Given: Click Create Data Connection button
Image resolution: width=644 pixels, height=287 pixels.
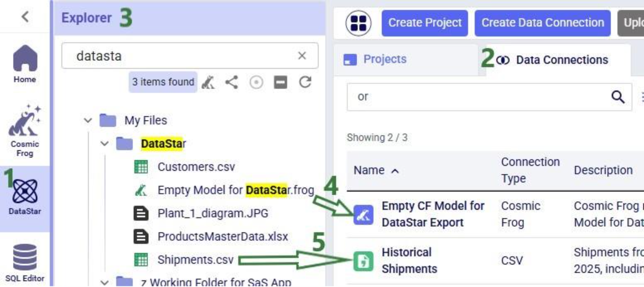Looking at the screenshot, I should point(543,23).
